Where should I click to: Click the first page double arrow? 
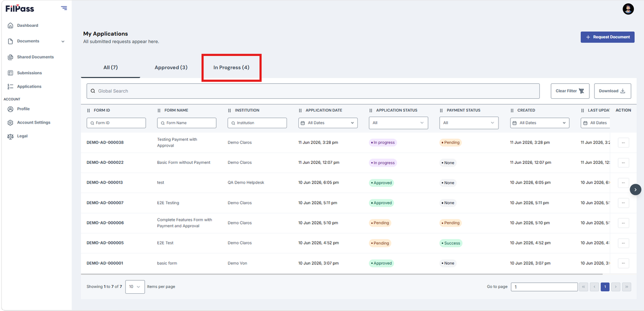click(x=583, y=287)
